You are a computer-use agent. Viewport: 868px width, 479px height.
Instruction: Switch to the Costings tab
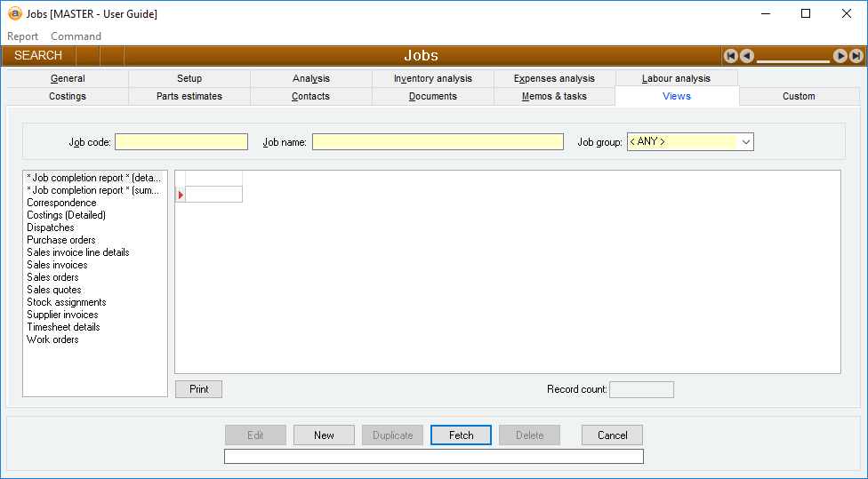(68, 96)
